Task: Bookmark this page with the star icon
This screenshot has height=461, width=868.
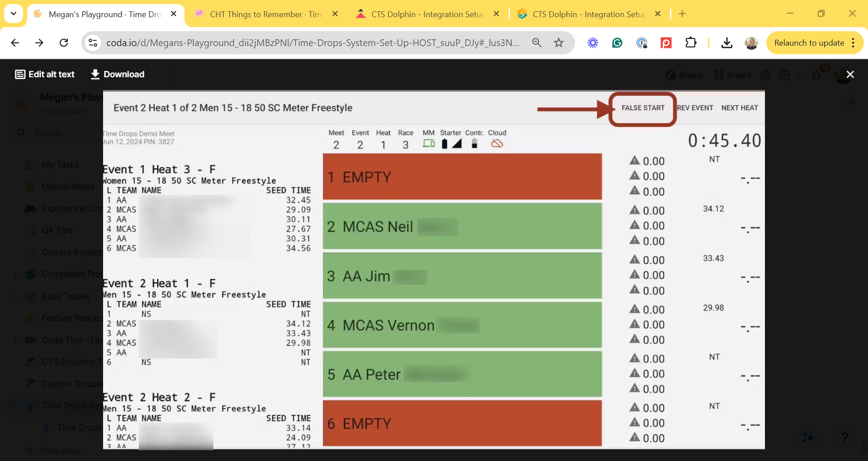Action: (x=559, y=42)
